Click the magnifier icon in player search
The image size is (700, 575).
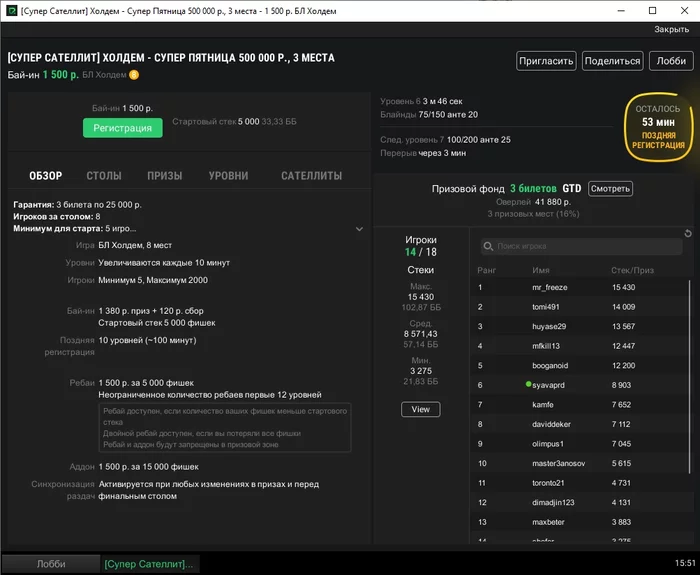click(488, 246)
